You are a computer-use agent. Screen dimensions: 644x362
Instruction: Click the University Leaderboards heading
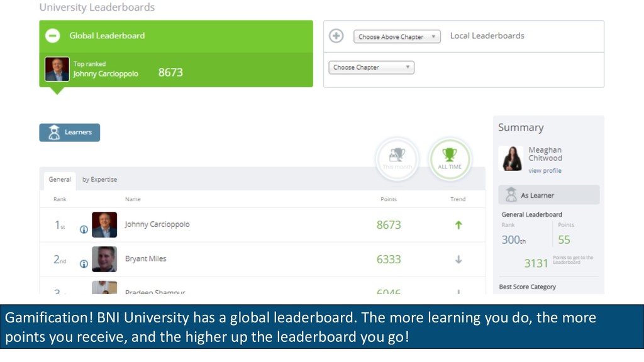pyautogui.click(x=97, y=8)
